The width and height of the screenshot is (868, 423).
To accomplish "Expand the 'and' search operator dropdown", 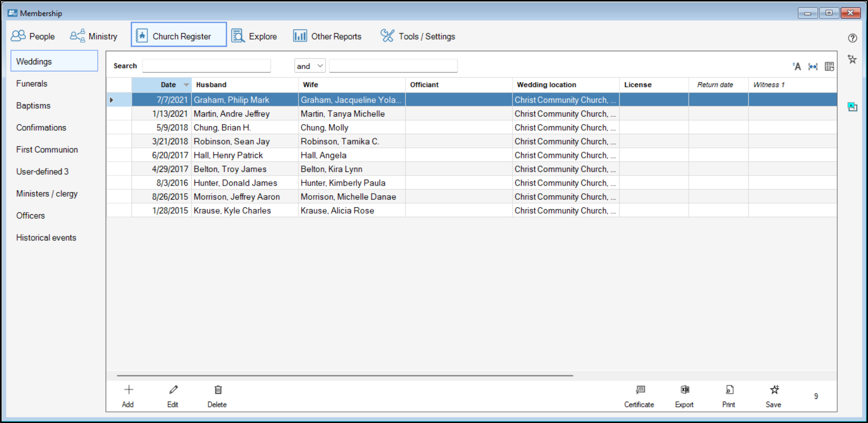I will [320, 66].
